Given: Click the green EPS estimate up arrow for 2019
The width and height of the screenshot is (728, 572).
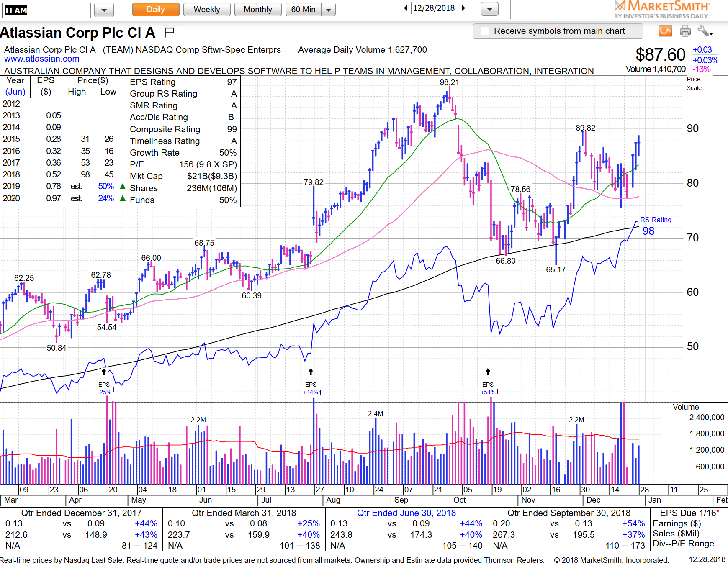Looking at the screenshot, I should tap(121, 187).
